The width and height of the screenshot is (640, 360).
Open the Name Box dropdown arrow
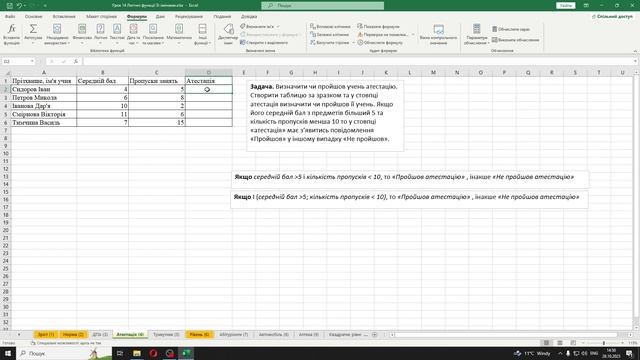(x=32, y=61)
